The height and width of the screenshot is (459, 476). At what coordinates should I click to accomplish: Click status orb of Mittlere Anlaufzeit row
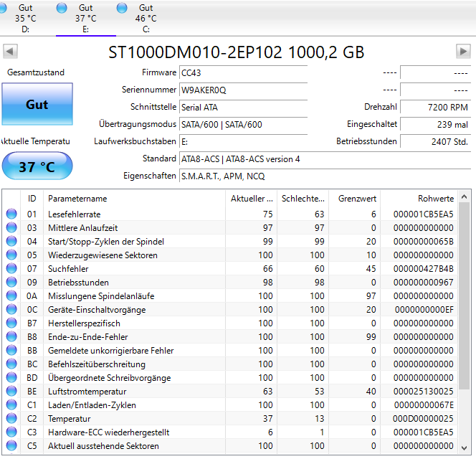pyautogui.click(x=11, y=227)
